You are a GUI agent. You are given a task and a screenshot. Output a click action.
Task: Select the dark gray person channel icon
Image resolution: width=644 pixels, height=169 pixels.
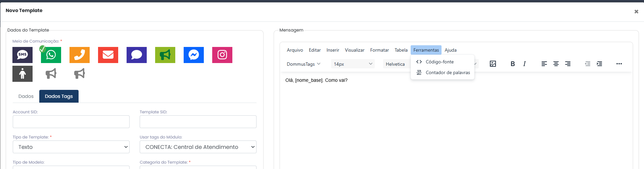pos(22,74)
